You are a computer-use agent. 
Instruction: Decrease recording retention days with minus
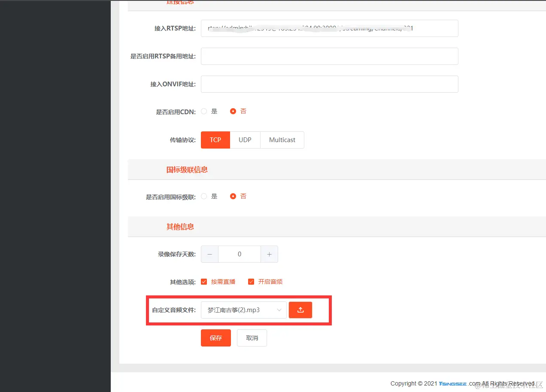click(x=209, y=254)
